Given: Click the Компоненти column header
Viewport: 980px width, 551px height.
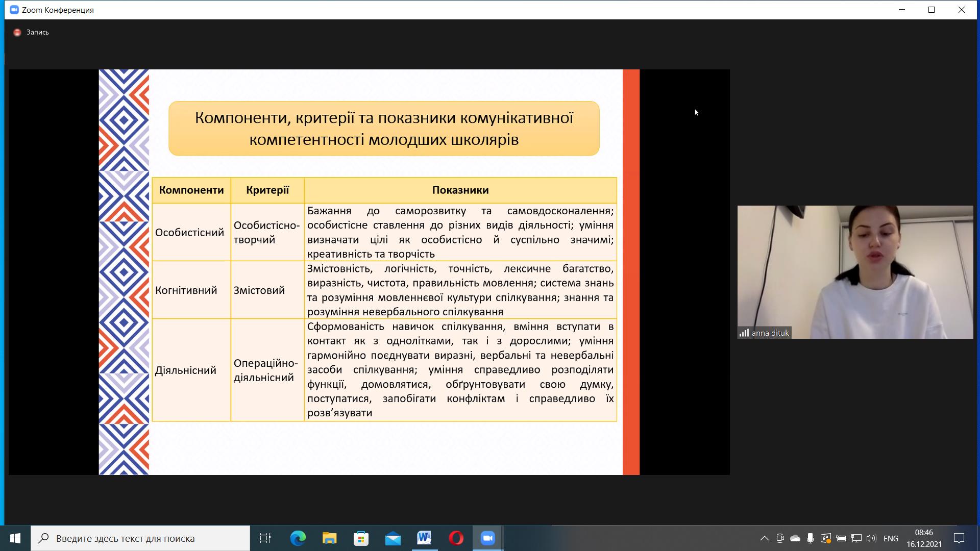Looking at the screenshot, I should [x=191, y=190].
